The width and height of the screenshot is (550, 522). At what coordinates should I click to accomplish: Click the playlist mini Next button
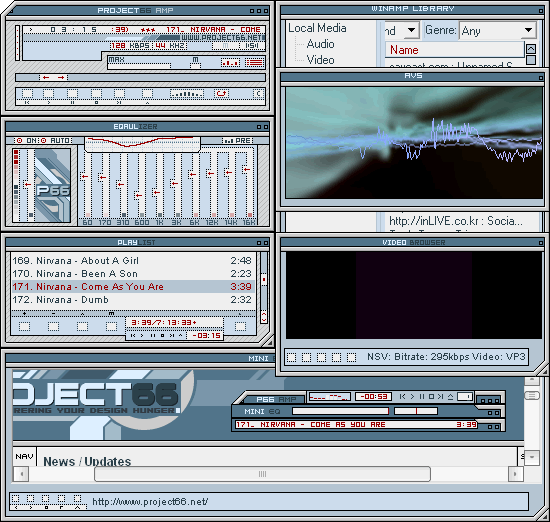point(172,336)
